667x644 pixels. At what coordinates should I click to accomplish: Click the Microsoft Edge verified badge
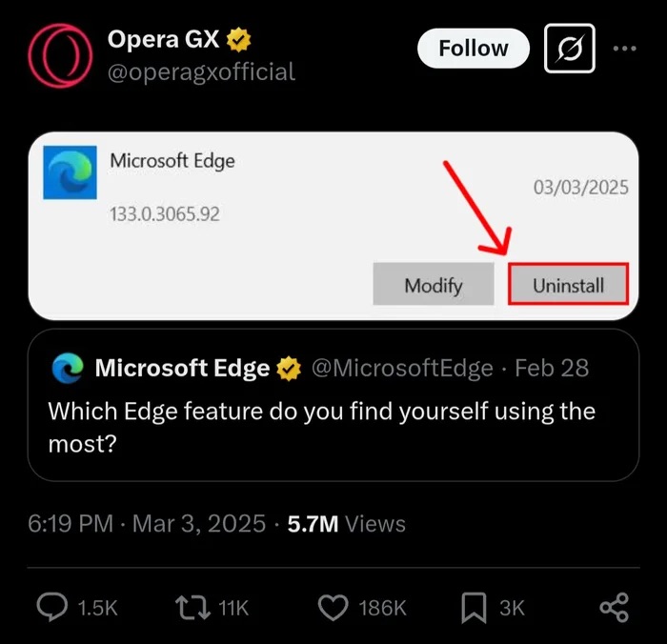tap(289, 369)
